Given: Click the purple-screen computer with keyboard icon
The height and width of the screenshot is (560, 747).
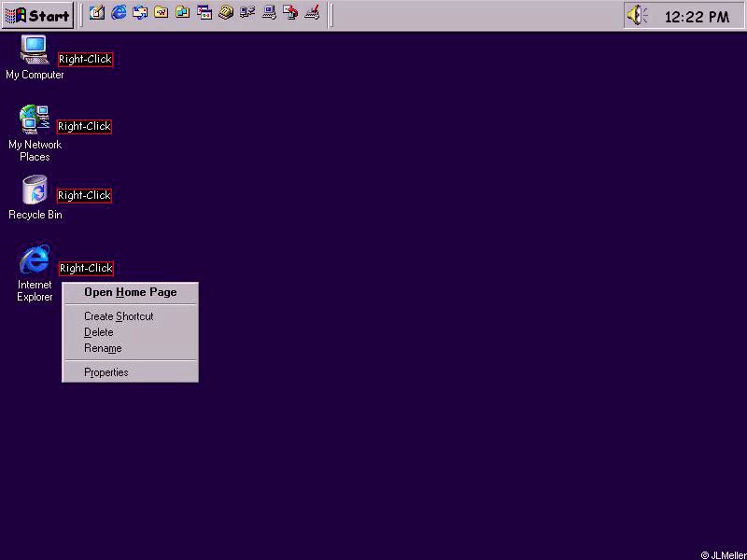Looking at the screenshot, I should pyautogui.click(x=269, y=13).
